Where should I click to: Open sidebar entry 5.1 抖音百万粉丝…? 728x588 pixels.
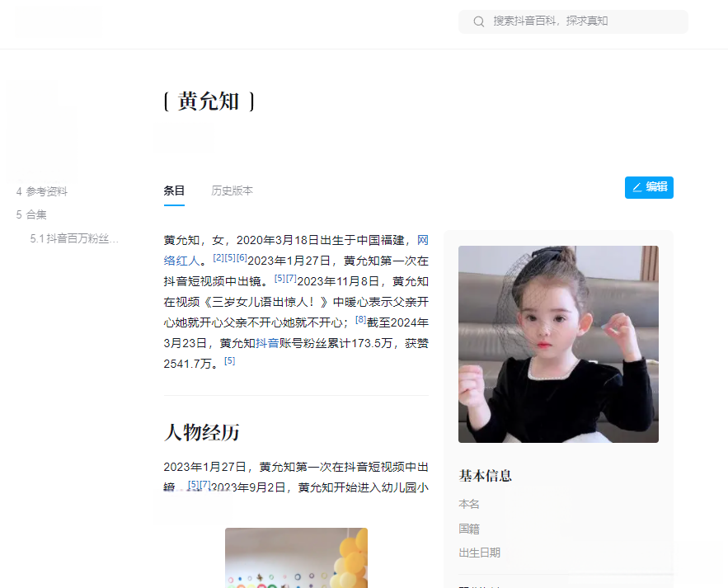click(74, 238)
